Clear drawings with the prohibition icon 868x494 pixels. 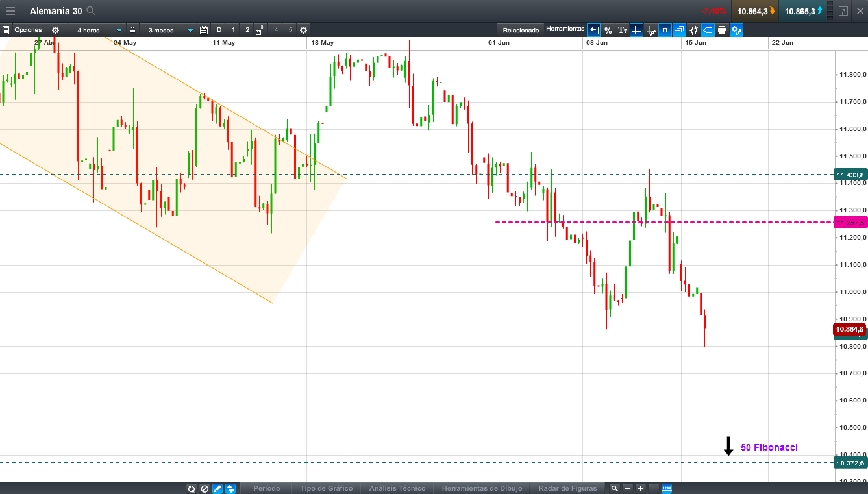[x=205, y=488]
